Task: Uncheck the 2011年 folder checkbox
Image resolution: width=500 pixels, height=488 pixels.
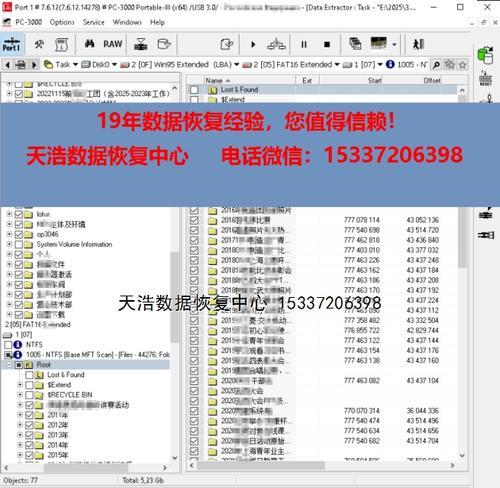Action: (29, 415)
